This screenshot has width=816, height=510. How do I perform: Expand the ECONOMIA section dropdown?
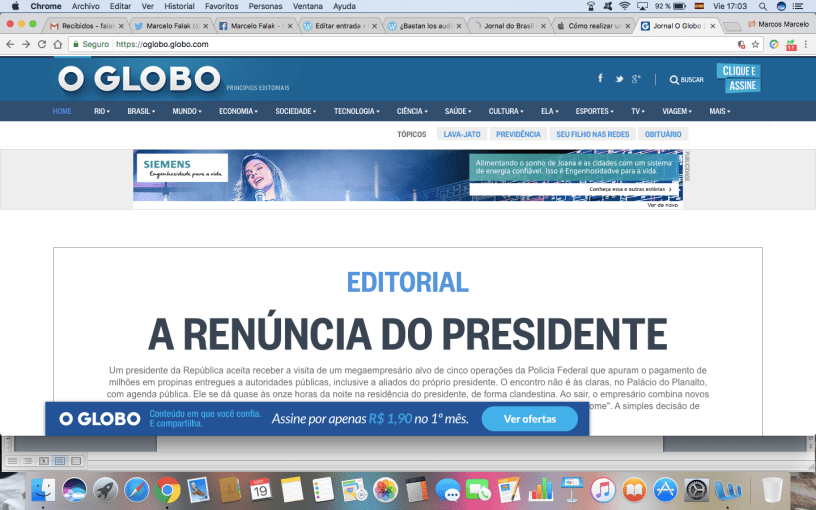(x=239, y=111)
